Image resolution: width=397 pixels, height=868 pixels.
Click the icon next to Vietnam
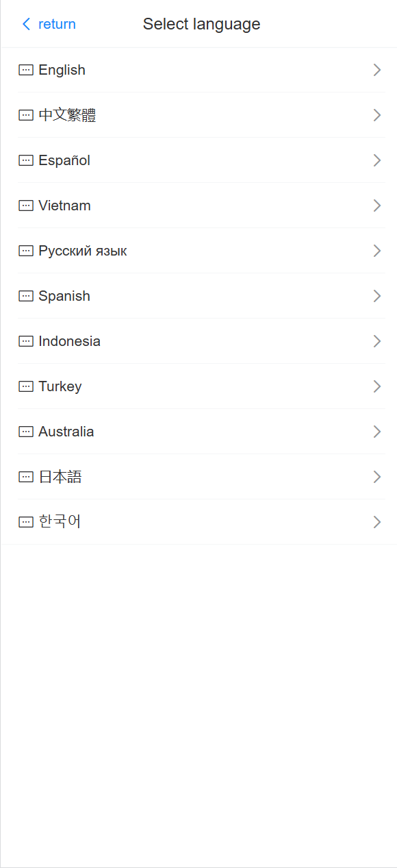(x=26, y=206)
